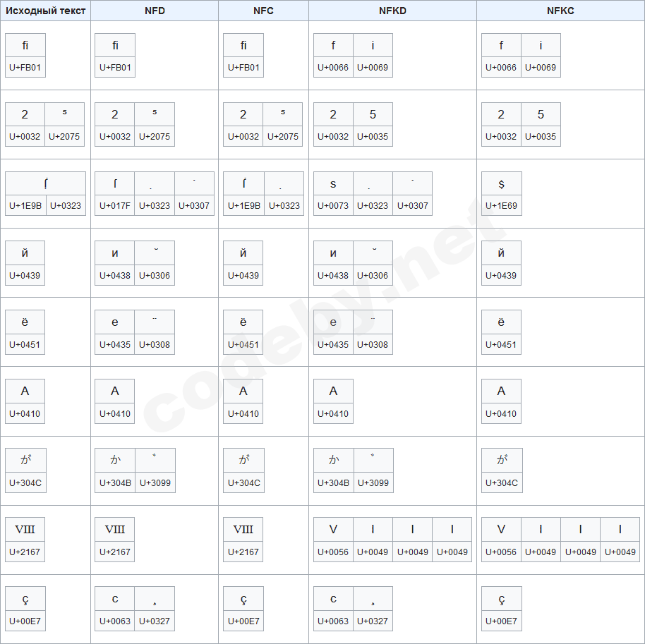Viewport: 645px width, 644px height.
Task: Select U+0307 code in the NFKD column
Action: click(413, 206)
